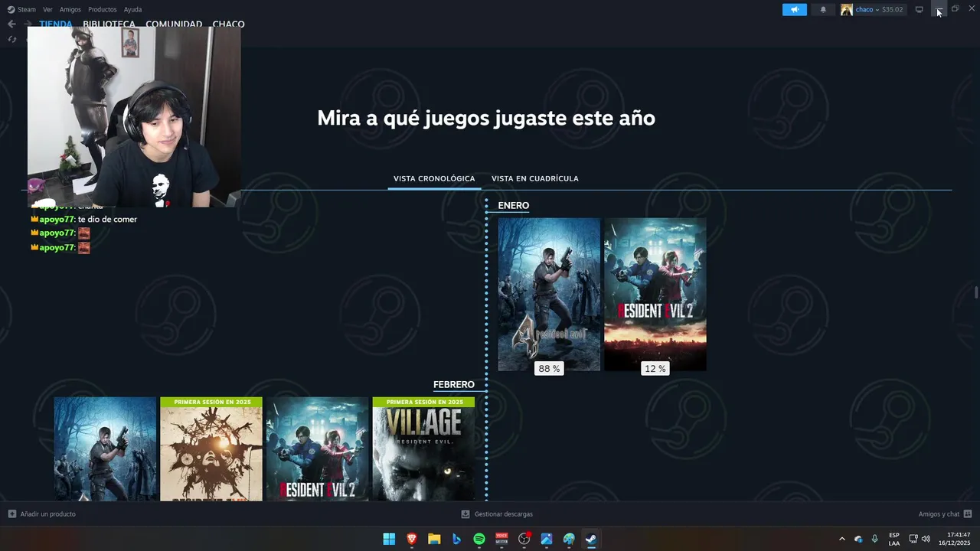
Task: Open Resident Evil 4 cover under Febrero
Action: 105,448
